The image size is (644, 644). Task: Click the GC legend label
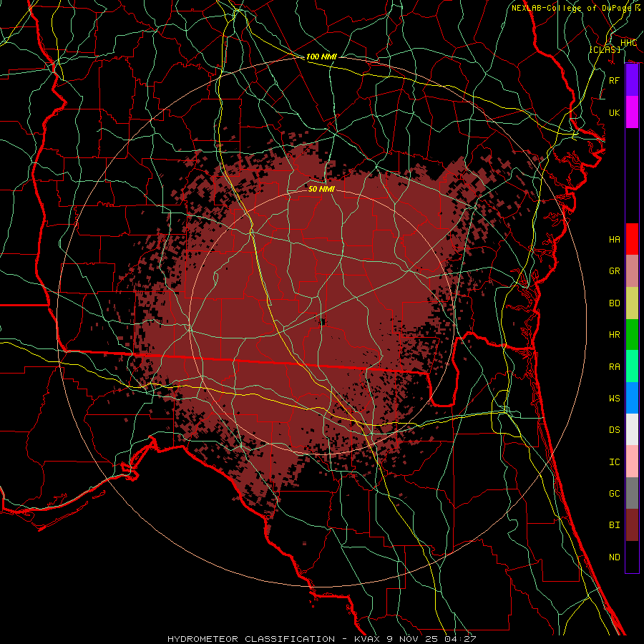click(x=615, y=494)
